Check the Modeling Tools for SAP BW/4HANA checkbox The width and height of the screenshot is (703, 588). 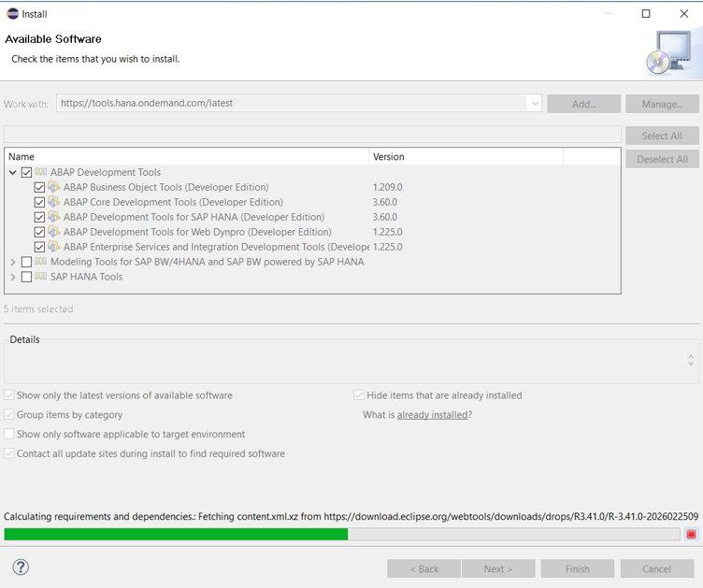click(x=26, y=262)
